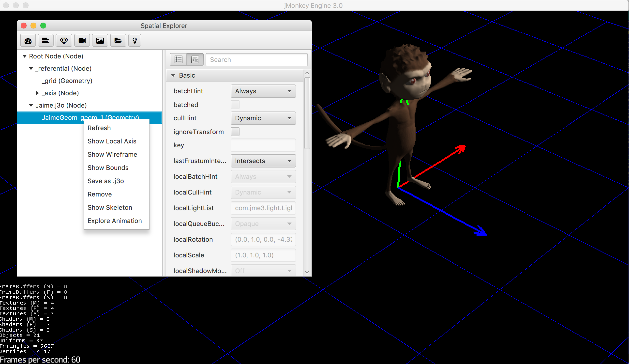Viewport: 629px width, 364px height.
Task: Open the batchHint dropdown
Action: 263,91
